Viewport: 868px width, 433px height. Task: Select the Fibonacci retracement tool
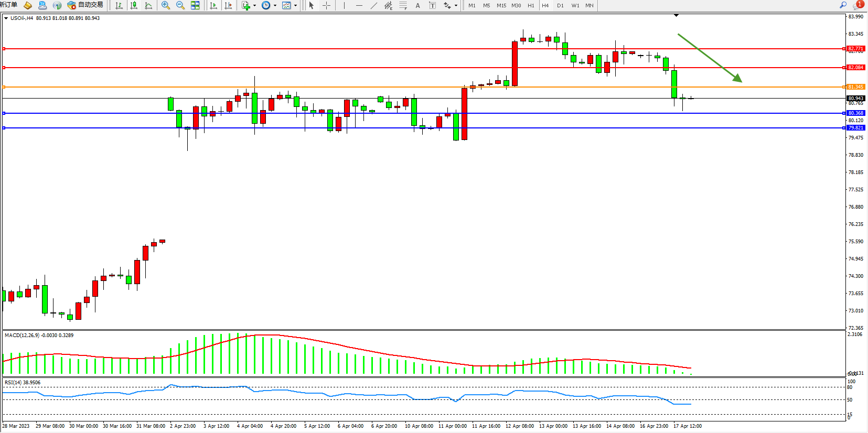point(403,5)
